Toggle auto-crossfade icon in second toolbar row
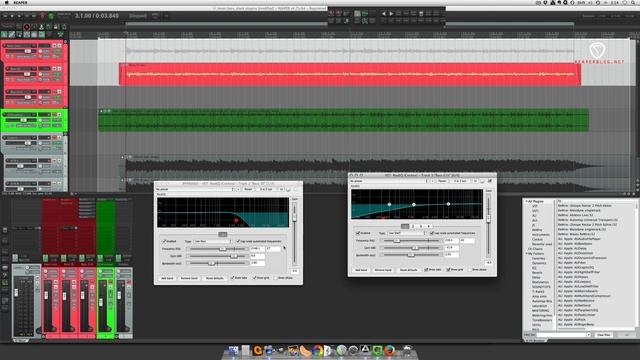Viewport: 640px width, 360px height. pos(12,35)
